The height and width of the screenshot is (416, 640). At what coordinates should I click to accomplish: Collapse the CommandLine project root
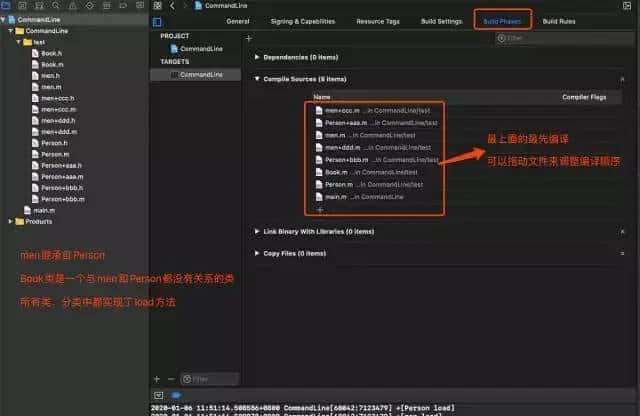click(x=3, y=20)
